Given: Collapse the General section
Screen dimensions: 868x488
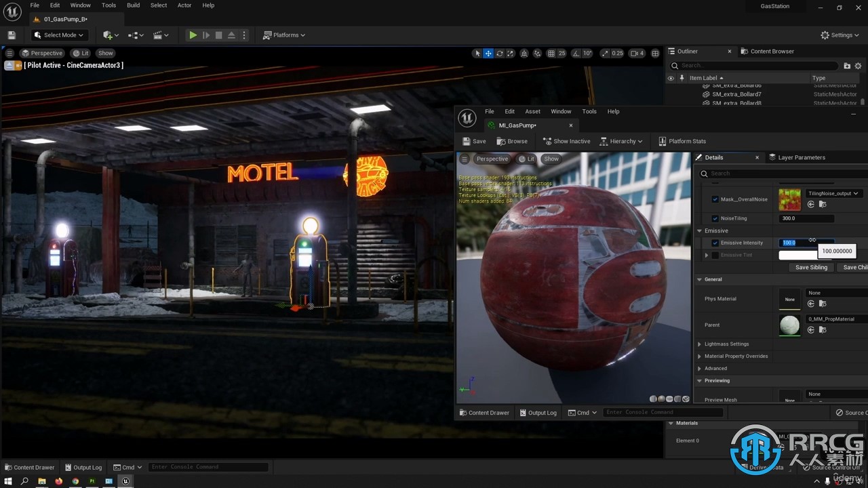Looking at the screenshot, I should (x=700, y=279).
